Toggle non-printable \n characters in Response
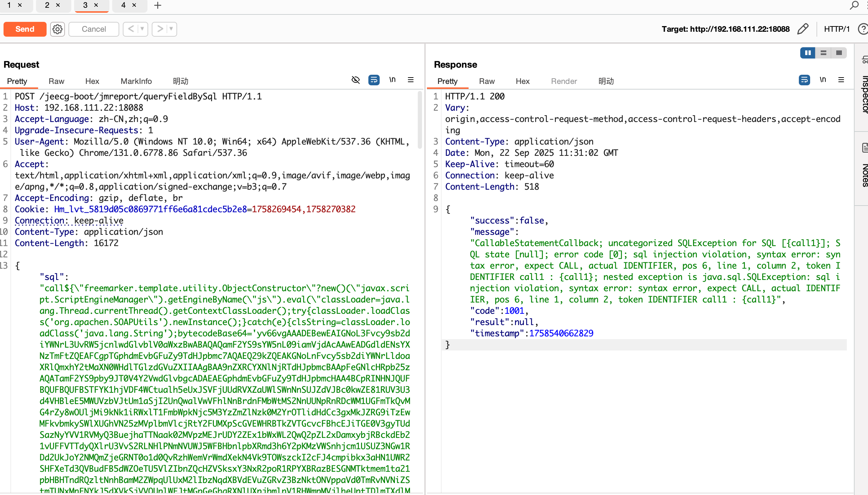Image resolution: width=868 pixels, height=495 pixels. pos(823,80)
